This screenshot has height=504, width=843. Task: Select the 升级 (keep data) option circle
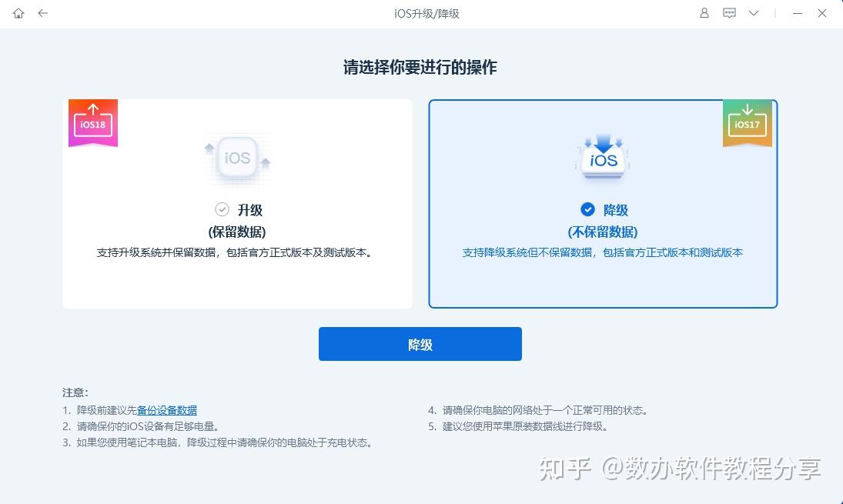222,209
